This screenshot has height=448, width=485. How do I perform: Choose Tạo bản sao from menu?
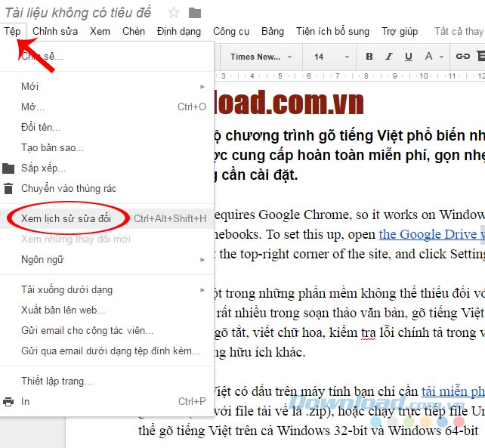(x=53, y=147)
